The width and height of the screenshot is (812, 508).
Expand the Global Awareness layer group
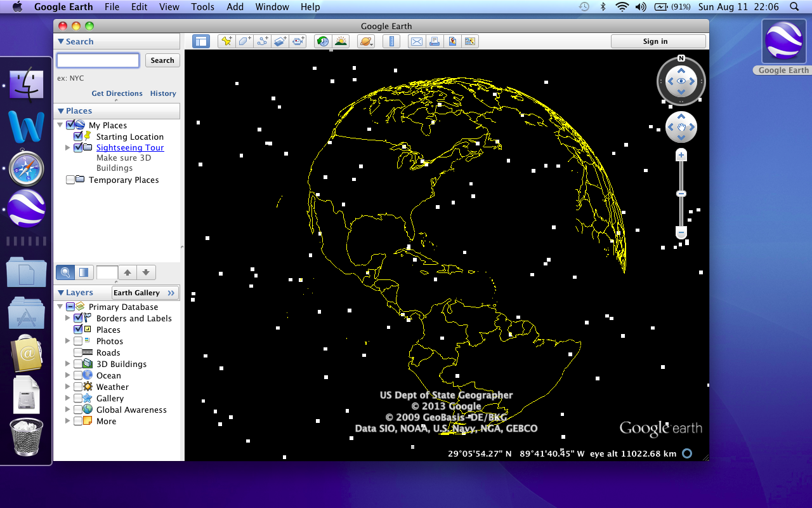tap(68, 410)
